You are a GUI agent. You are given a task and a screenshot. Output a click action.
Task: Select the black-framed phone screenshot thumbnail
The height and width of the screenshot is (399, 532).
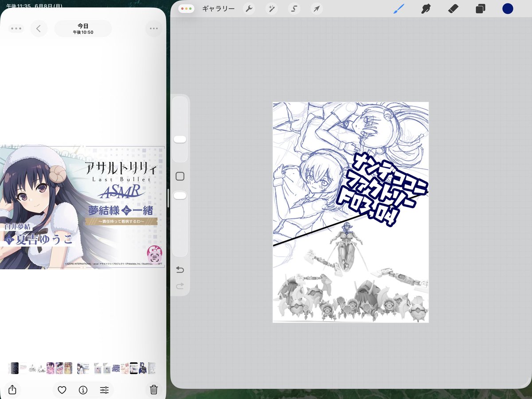point(134,368)
